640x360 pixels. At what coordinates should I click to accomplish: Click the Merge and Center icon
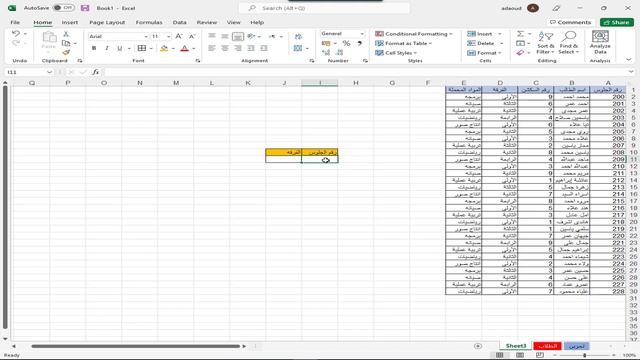point(298,48)
